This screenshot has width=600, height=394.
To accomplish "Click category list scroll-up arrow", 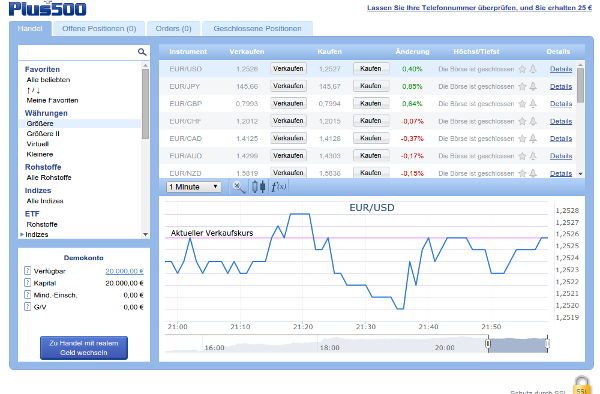I will click(145, 66).
